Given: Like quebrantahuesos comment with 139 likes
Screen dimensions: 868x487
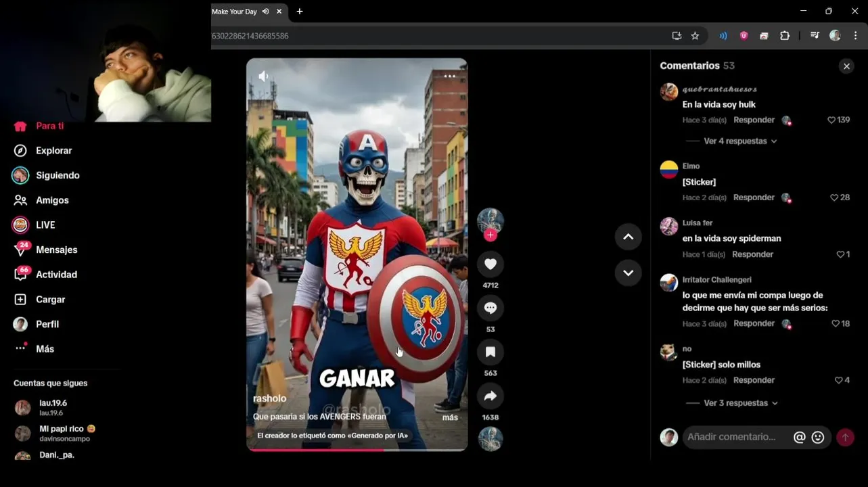Looking at the screenshot, I should coord(831,120).
